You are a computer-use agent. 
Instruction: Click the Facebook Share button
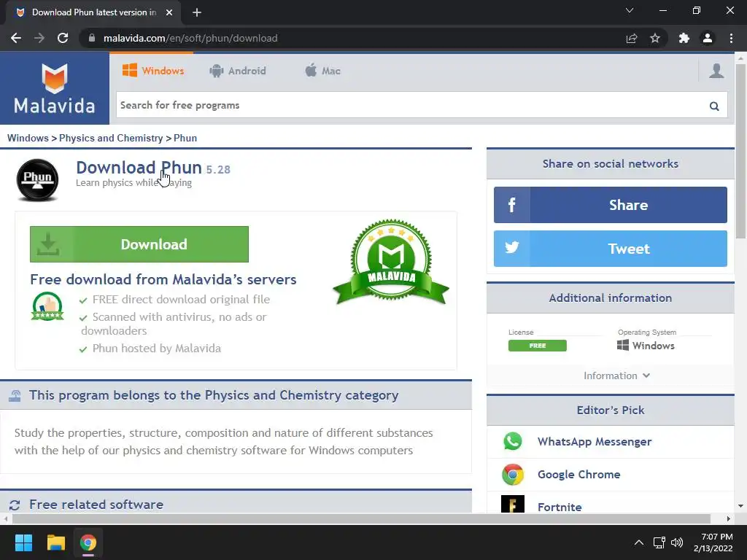611,205
